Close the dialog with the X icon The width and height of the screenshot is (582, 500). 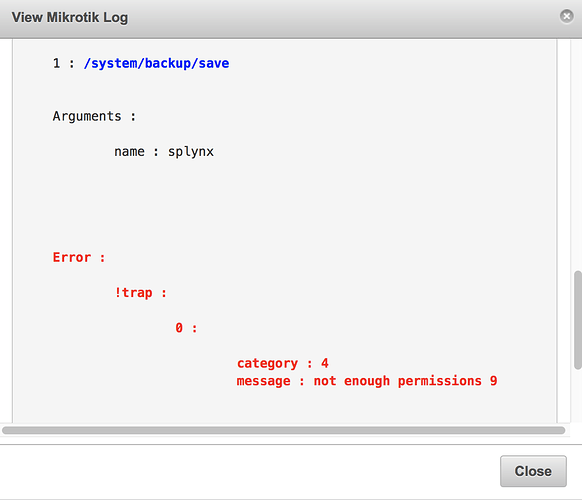[566, 16]
